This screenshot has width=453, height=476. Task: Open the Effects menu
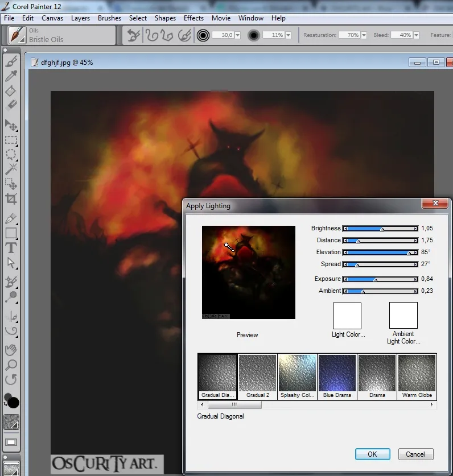(193, 18)
